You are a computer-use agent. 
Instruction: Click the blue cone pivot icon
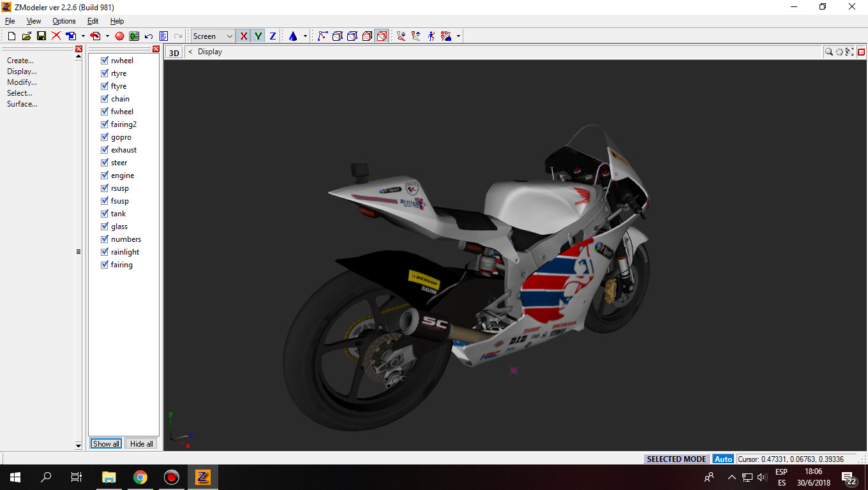(x=293, y=36)
